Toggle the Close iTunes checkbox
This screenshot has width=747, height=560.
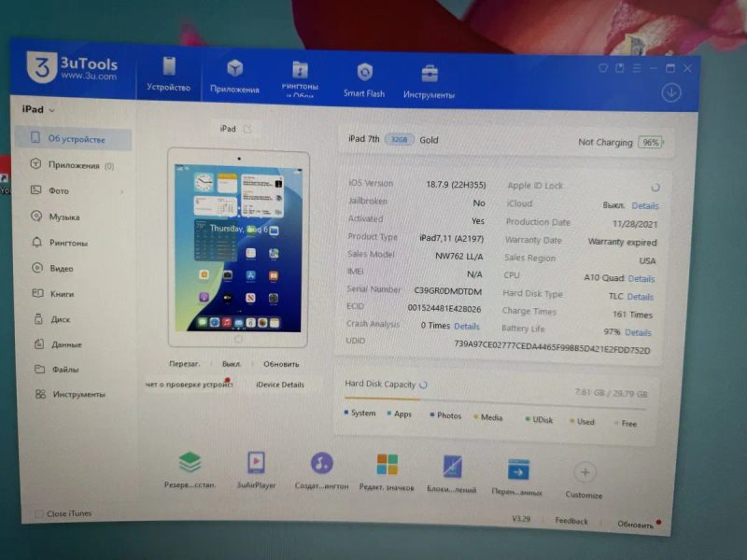point(38,513)
